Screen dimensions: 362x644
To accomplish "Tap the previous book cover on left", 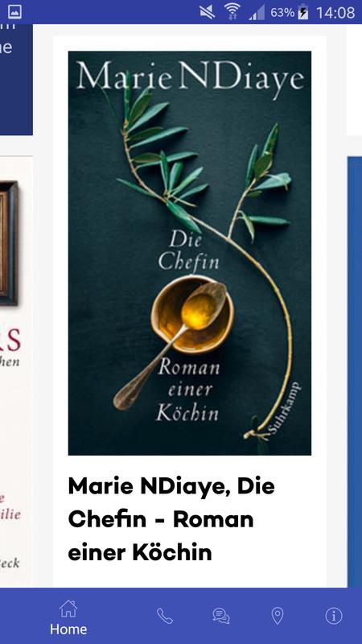I will pyautogui.click(x=16, y=371).
